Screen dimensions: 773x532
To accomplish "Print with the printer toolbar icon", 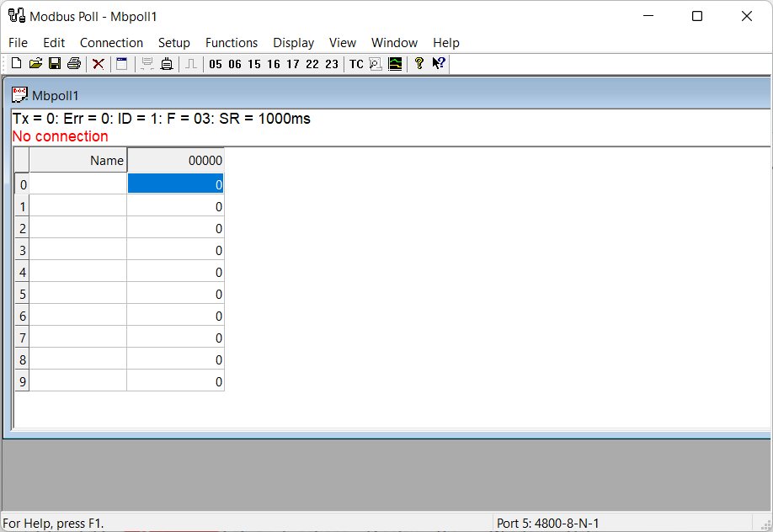I will click(x=74, y=64).
